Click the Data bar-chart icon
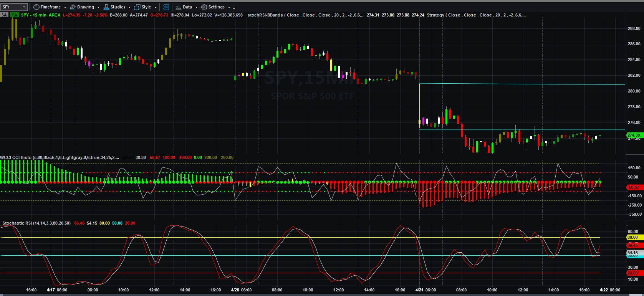The height and width of the screenshot is (296, 644). pos(179,7)
